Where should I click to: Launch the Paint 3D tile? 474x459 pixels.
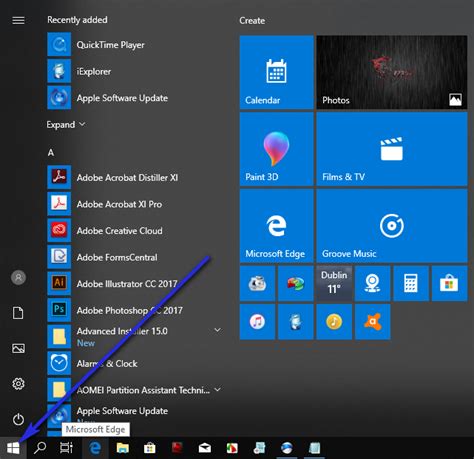click(x=277, y=149)
